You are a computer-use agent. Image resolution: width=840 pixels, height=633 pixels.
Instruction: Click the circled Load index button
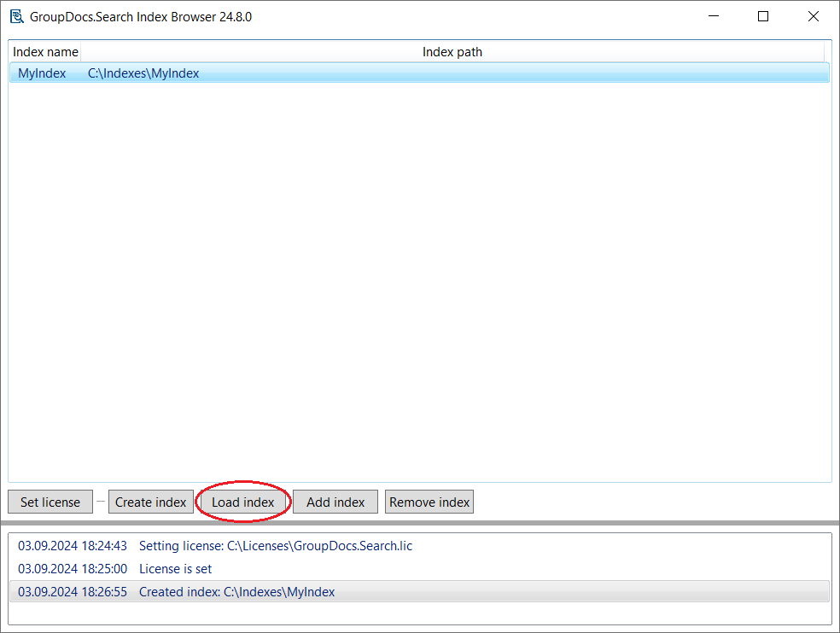[243, 502]
